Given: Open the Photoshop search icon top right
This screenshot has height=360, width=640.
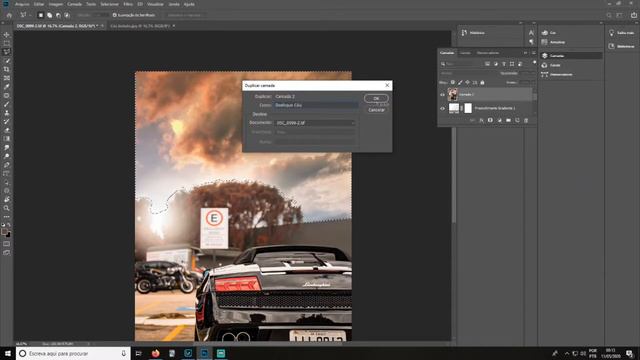Looking at the screenshot, I should [x=609, y=15].
